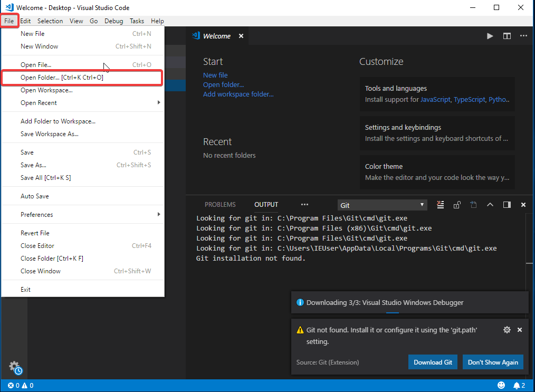Open the notifications bell in status bar

(x=519, y=386)
